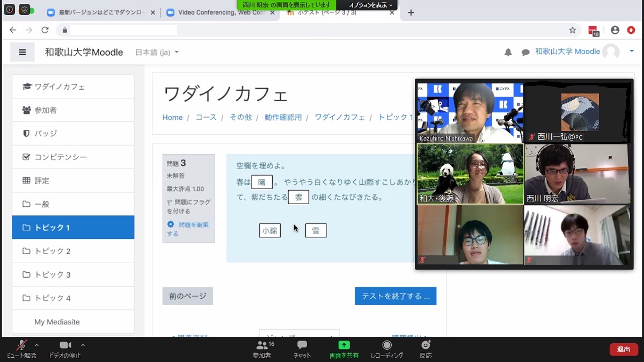Click the red calendar extension icon
The height and width of the screenshot is (362, 644).
(594, 31)
